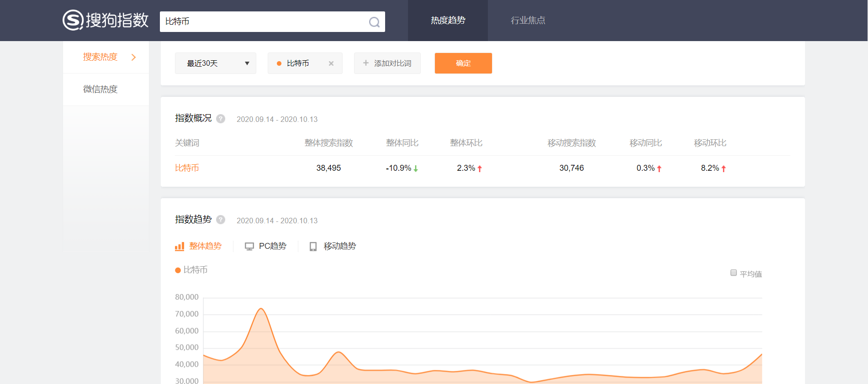Image resolution: width=868 pixels, height=384 pixels.
Task: Switch to the 行业焦点 tab
Action: pos(528,21)
